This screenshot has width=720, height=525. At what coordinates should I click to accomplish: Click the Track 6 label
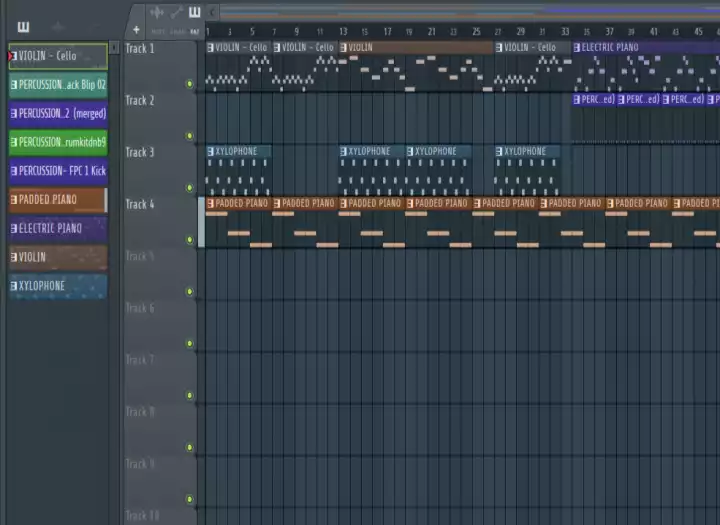coord(140,308)
